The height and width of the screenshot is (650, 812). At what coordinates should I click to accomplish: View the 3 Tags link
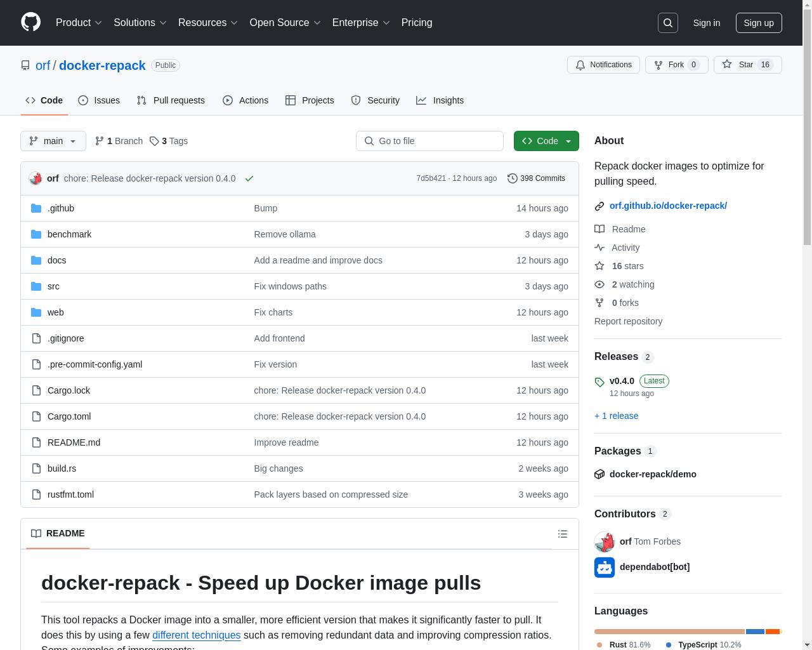[x=169, y=141]
